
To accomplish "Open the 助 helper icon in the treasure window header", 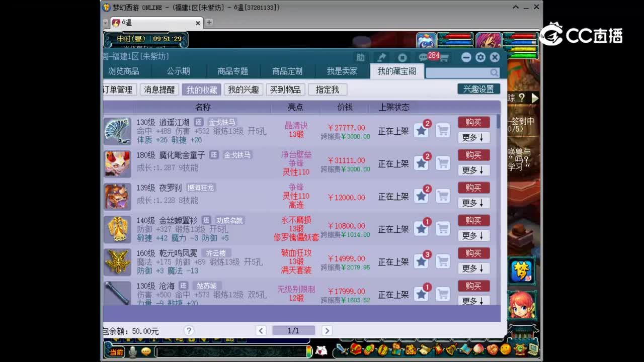I will 360,57.
